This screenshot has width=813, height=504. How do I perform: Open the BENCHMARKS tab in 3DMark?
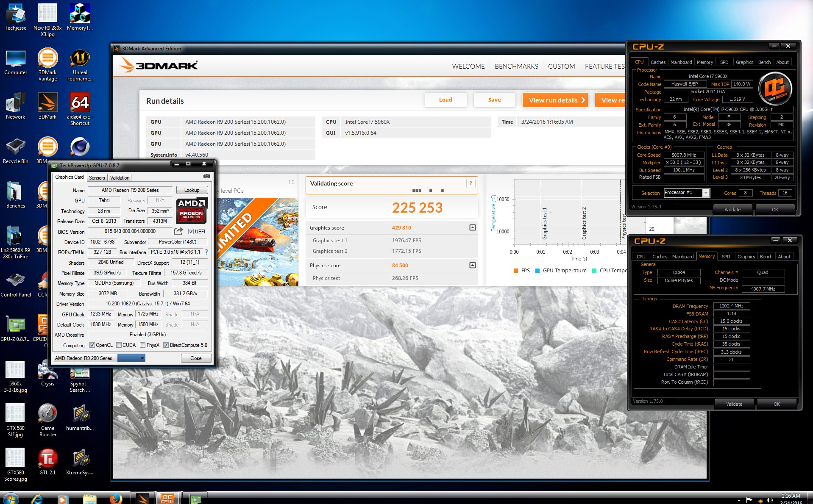pyautogui.click(x=516, y=66)
